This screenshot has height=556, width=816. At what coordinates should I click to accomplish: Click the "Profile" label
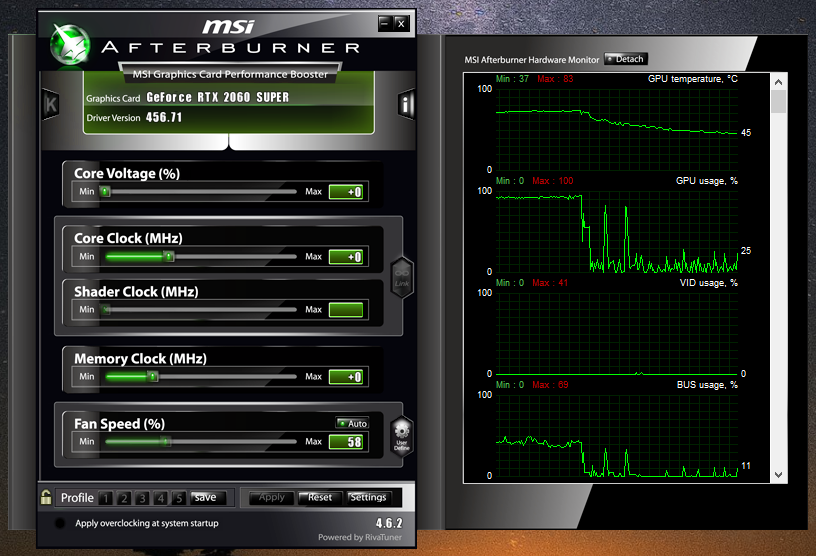click(77, 498)
